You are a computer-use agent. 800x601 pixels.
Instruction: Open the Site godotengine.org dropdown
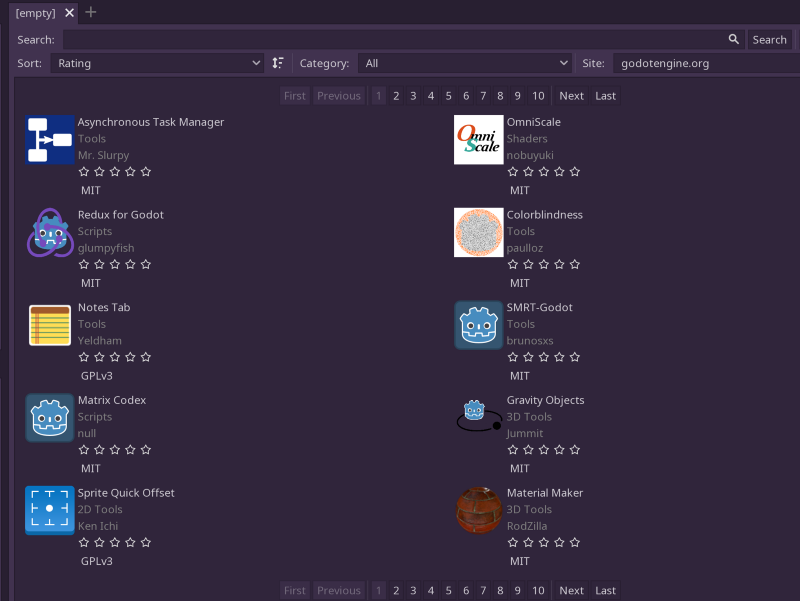point(707,63)
